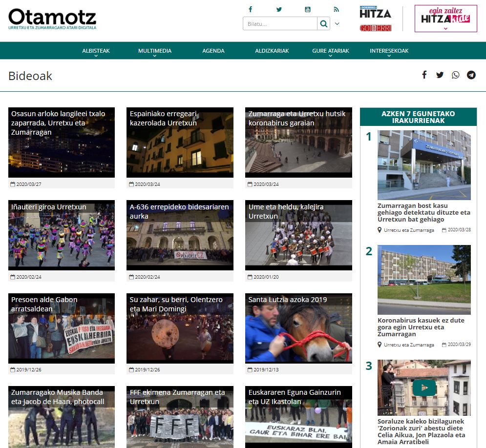Open the RSS feed icon in the header
486x448 pixels.
tap(336, 9)
